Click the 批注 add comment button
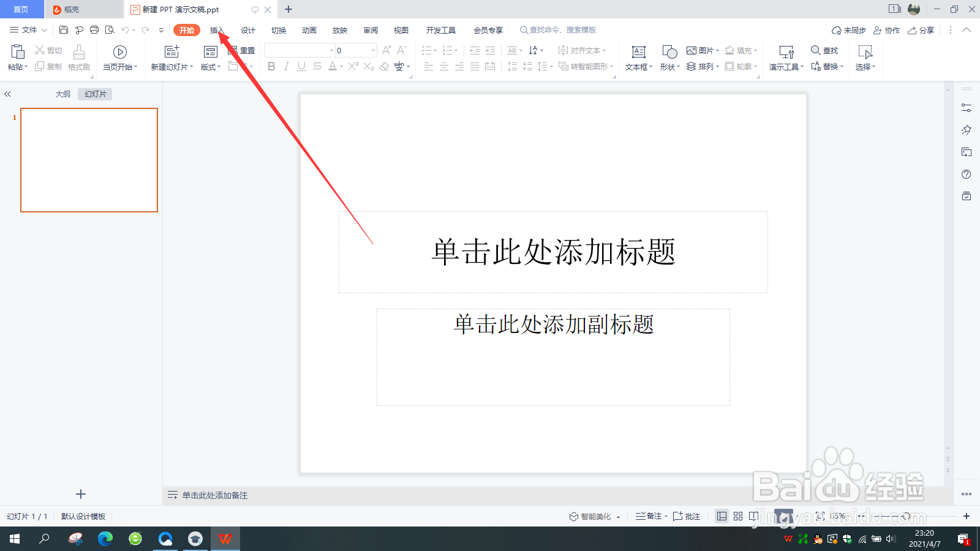This screenshot has height=551, width=980. pos(687,516)
